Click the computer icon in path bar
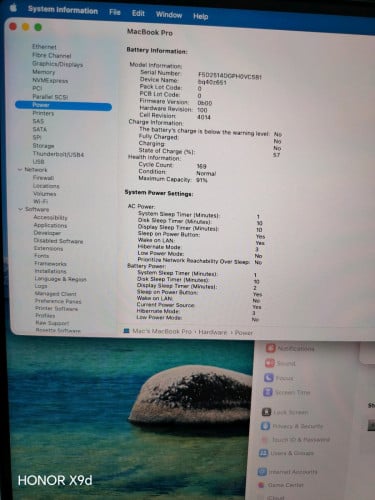 coord(126,331)
